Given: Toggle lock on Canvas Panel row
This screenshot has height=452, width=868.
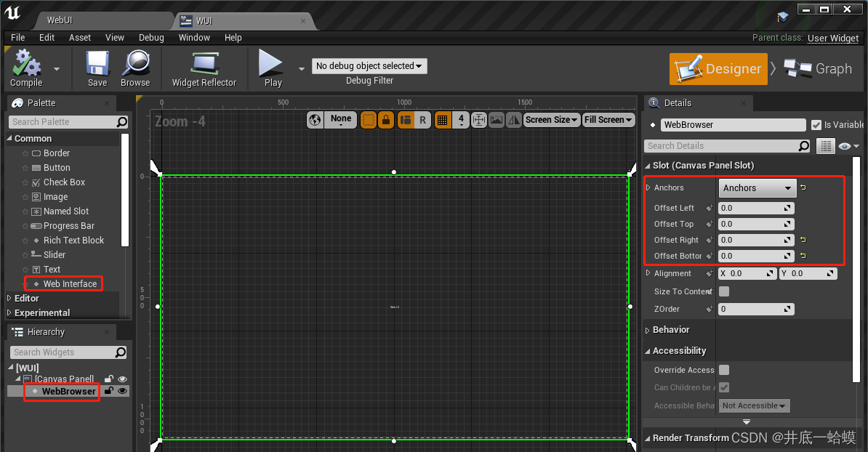Looking at the screenshot, I should pos(109,379).
